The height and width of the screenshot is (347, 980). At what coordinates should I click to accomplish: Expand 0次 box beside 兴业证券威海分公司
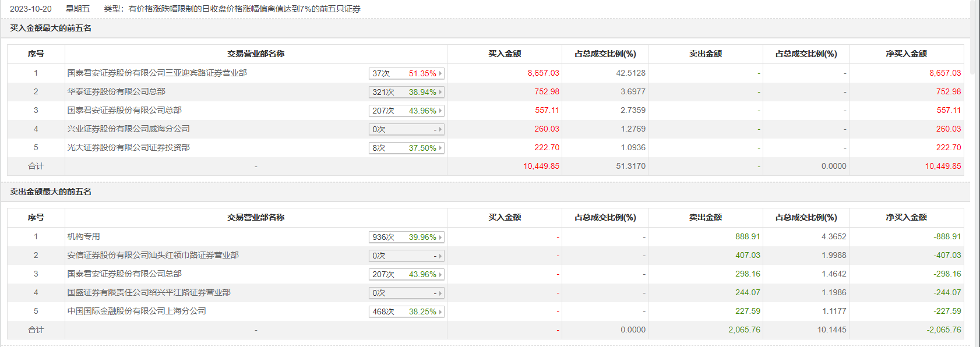point(406,129)
